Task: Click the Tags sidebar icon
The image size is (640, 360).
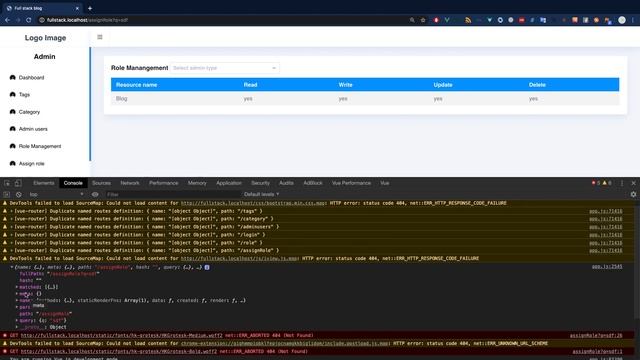Action: pyautogui.click(x=13, y=94)
